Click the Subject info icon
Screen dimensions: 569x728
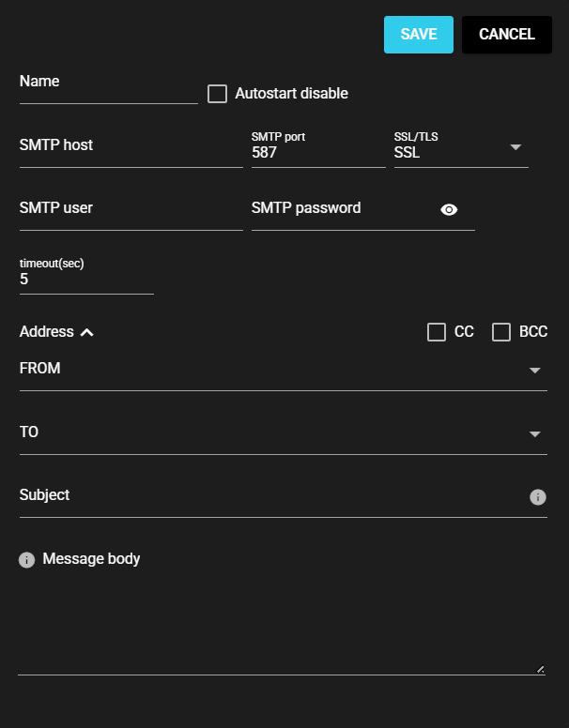[x=538, y=497]
